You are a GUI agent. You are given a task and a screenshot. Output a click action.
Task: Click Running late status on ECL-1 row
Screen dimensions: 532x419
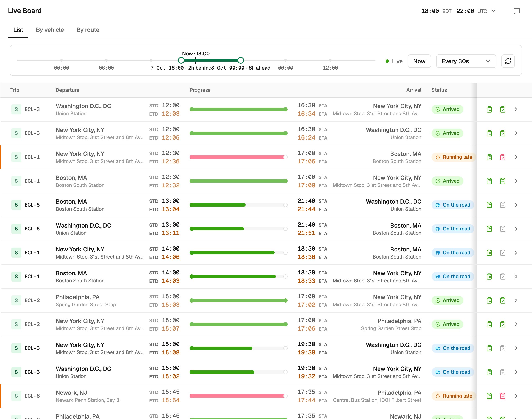click(x=454, y=157)
